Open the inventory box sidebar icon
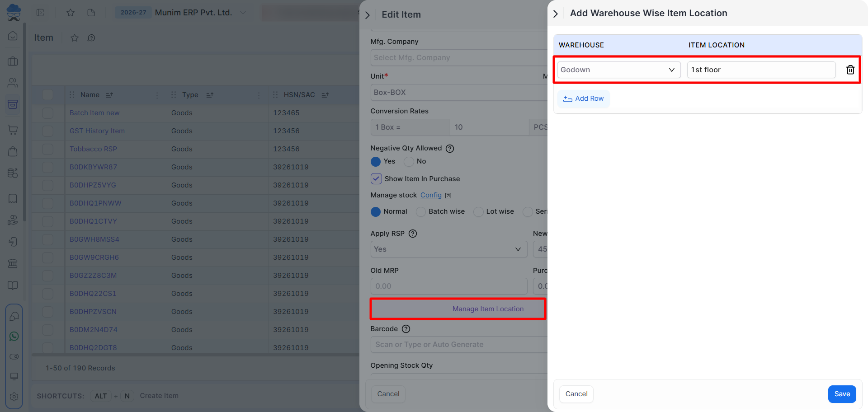 pos(13,104)
